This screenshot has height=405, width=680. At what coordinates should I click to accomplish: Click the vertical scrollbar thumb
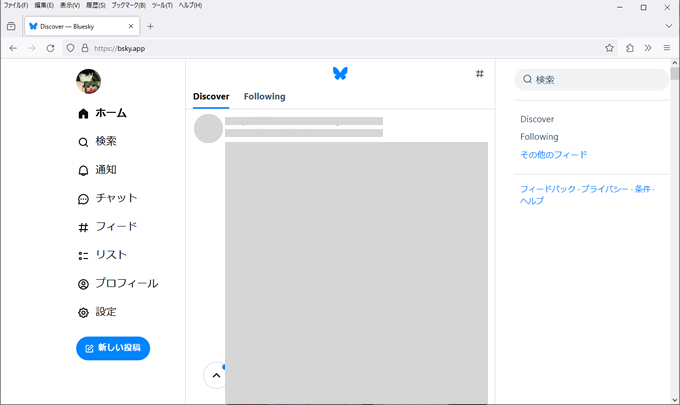click(x=674, y=73)
